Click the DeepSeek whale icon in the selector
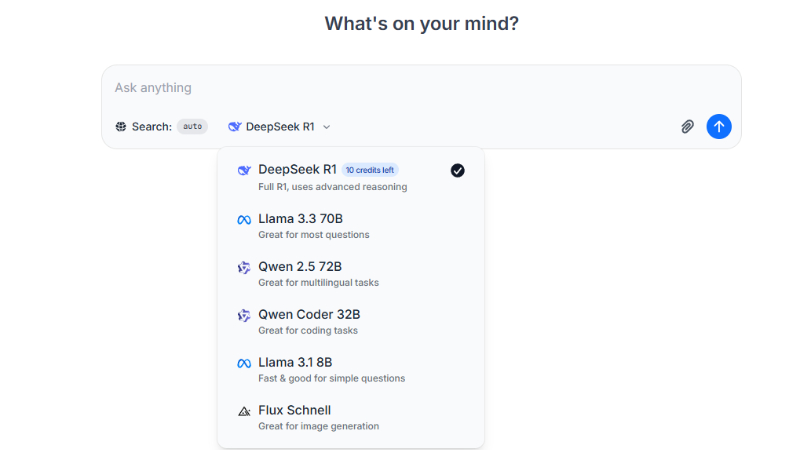Image resolution: width=800 pixels, height=450 pixels. tap(235, 127)
